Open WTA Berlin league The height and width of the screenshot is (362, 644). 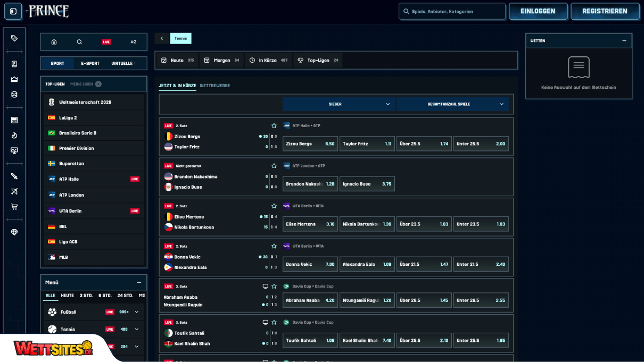pyautogui.click(x=94, y=211)
